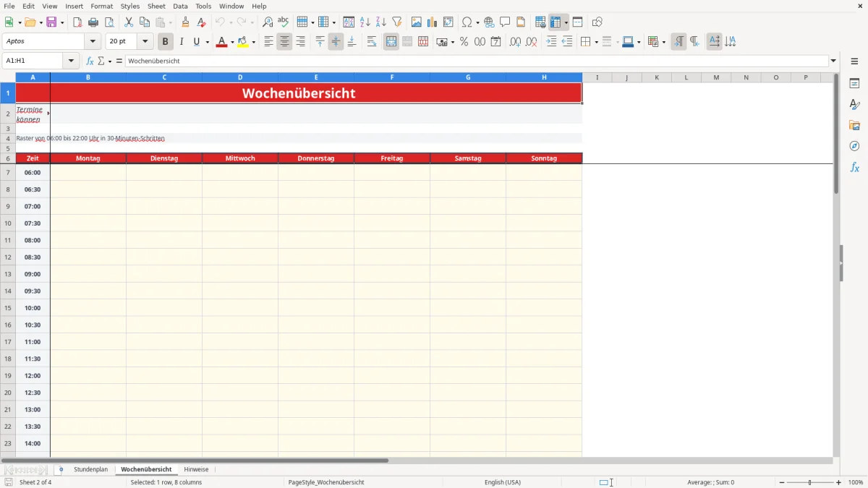Image resolution: width=868 pixels, height=488 pixels.
Task: Open the Underline style dropdown arrow
Action: (x=208, y=42)
